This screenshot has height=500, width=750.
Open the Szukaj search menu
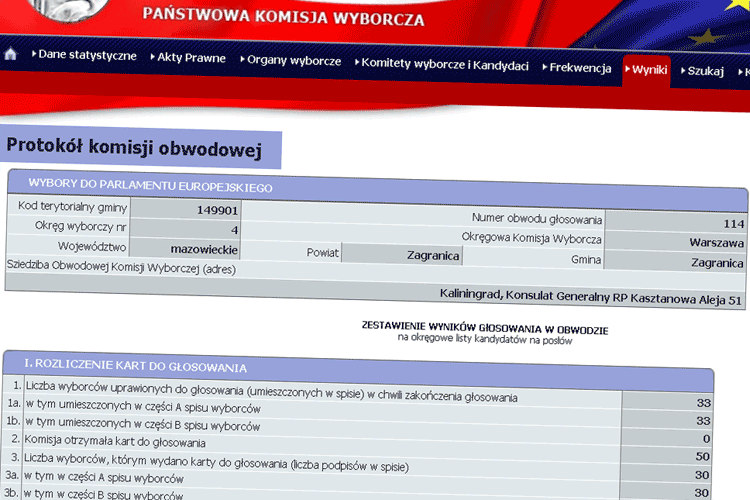703,71
